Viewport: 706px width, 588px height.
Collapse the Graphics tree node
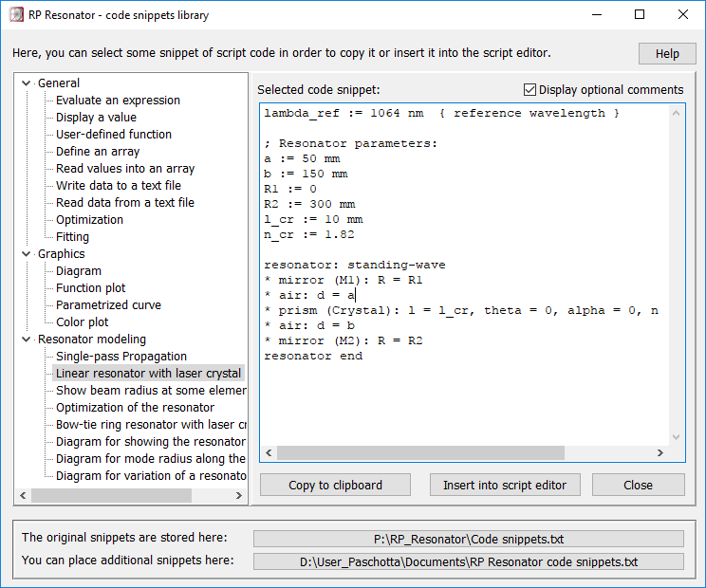click(27, 254)
